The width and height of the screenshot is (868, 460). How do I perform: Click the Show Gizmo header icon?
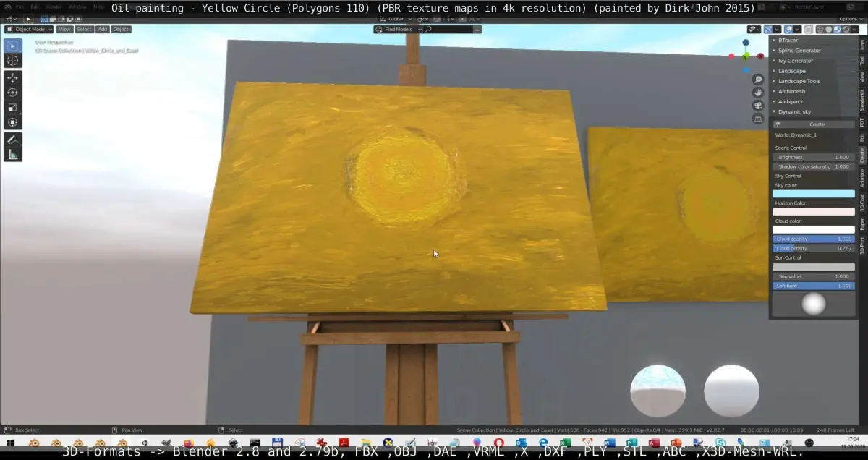point(769,30)
